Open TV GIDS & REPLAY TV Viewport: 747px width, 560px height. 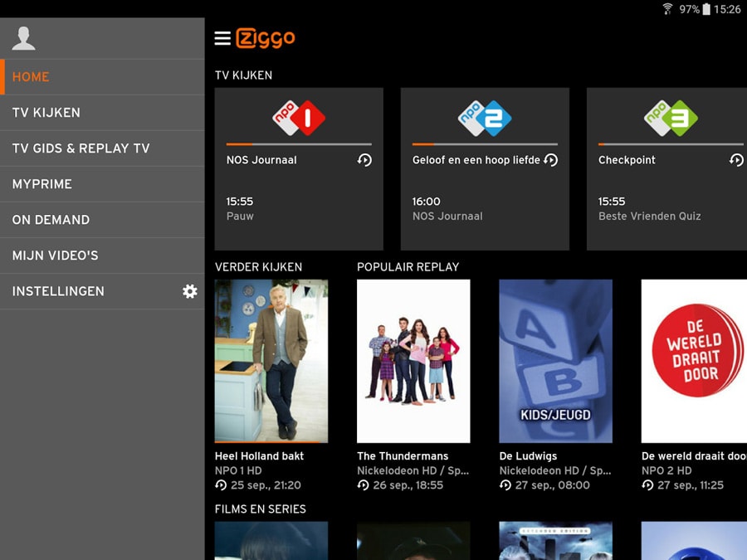tap(102, 149)
